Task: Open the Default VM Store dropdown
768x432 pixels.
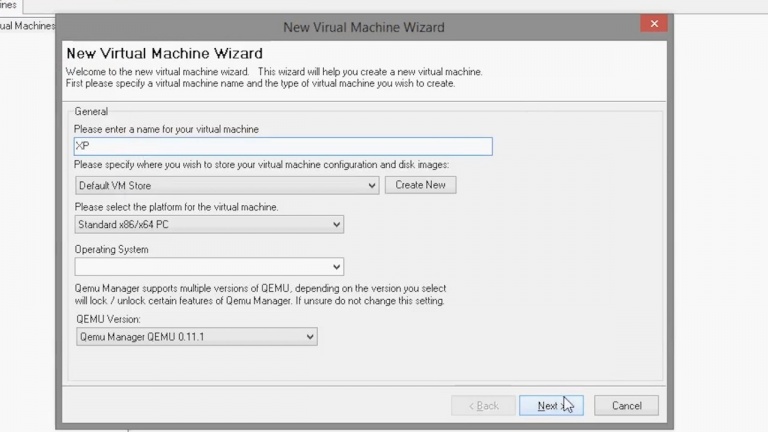Action: [x=227, y=185]
